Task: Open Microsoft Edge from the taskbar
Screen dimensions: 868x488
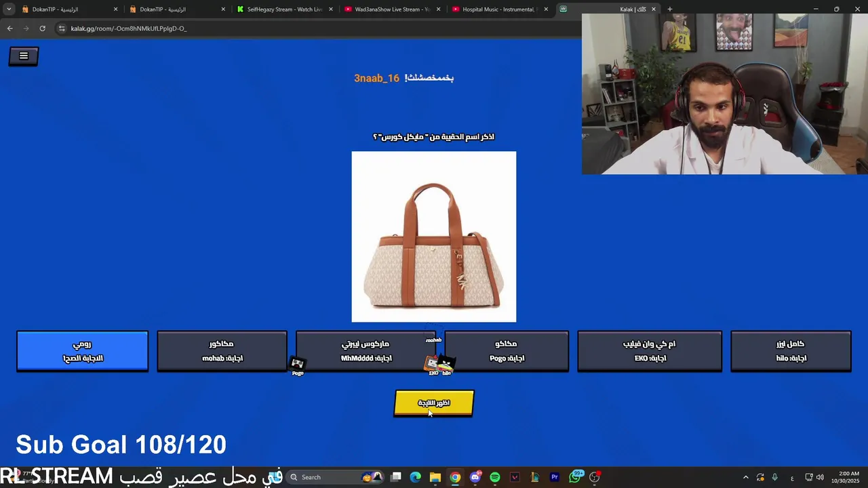Action: point(416,477)
